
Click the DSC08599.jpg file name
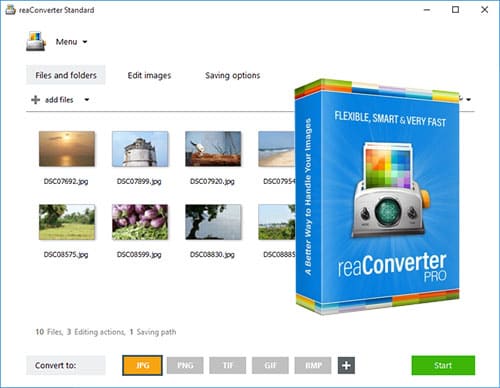(x=139, y=255)
